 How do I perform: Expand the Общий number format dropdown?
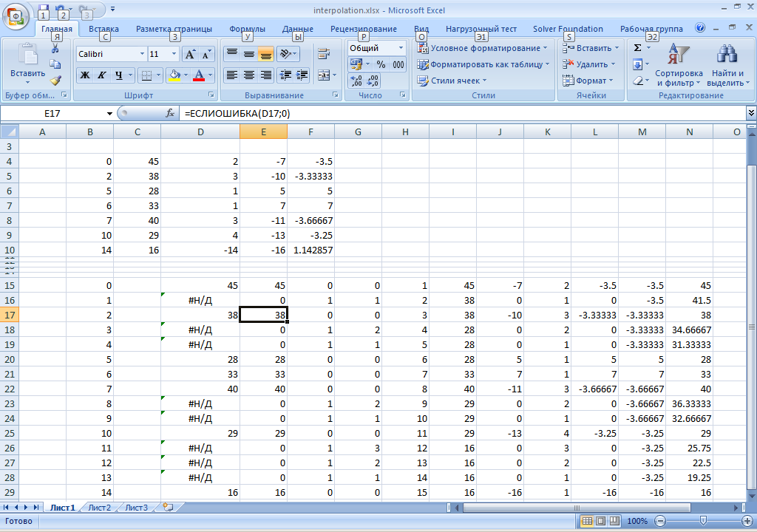click(x=401, y=48)
